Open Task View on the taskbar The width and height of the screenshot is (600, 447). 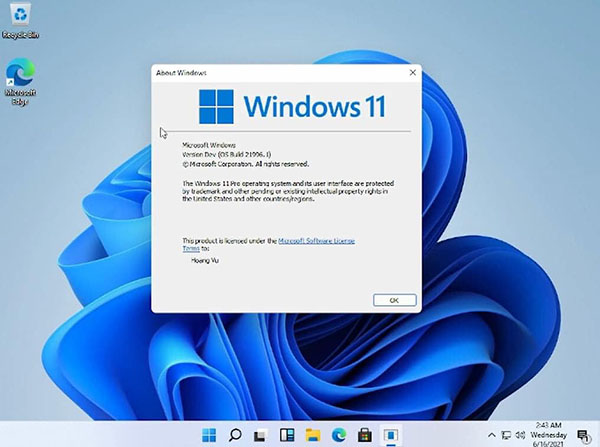pos(261,436)
